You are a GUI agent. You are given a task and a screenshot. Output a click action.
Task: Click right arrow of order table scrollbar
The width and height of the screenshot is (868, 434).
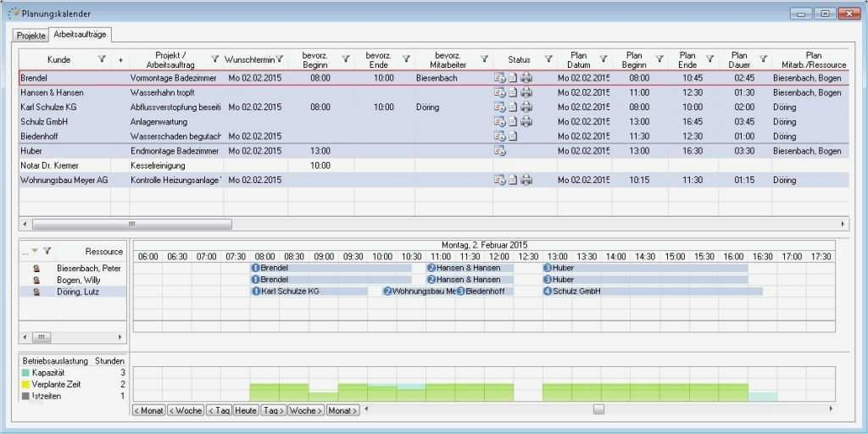pyautogui.click(x=843, y=224)
